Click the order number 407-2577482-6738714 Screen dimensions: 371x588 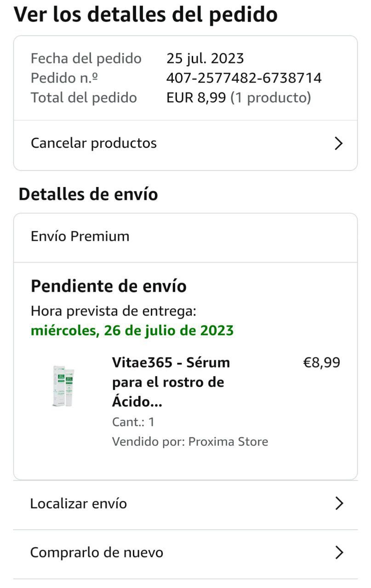[244, 78]
